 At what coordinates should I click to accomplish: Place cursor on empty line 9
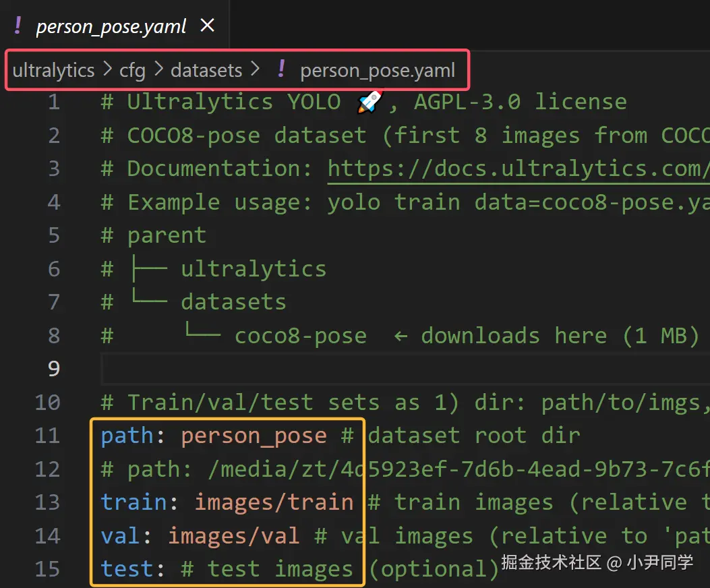[405, 369]
